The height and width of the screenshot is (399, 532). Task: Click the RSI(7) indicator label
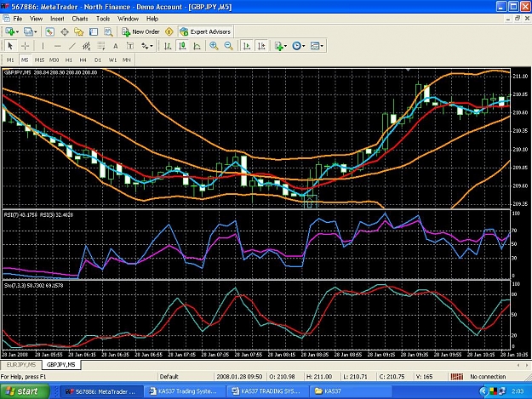click(20, 214)
